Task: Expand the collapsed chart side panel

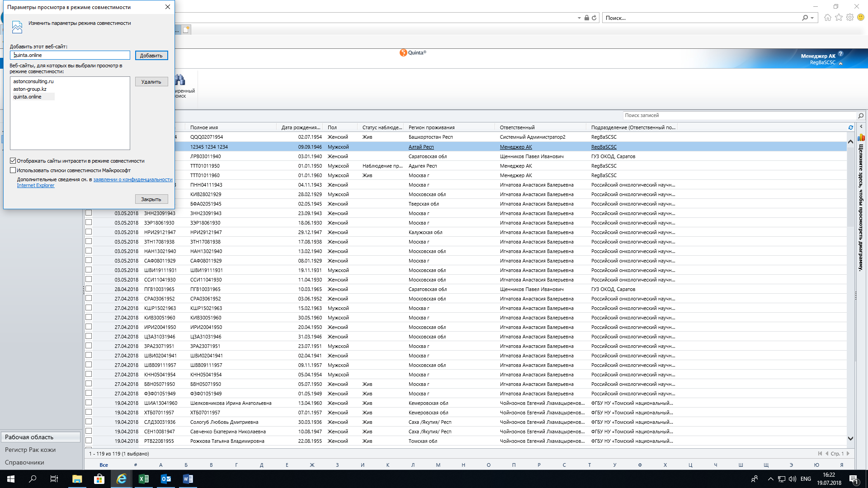Action: [x=861, y=127]
